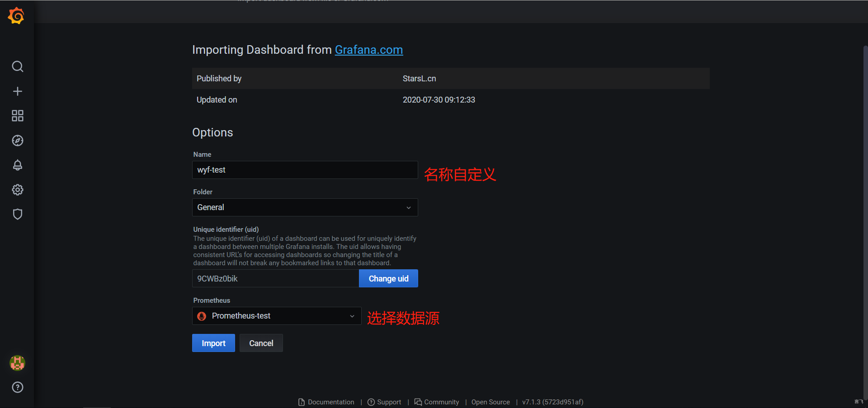Click the Updated on label
This screenshot has height=408, width=868.
point(217,100)
